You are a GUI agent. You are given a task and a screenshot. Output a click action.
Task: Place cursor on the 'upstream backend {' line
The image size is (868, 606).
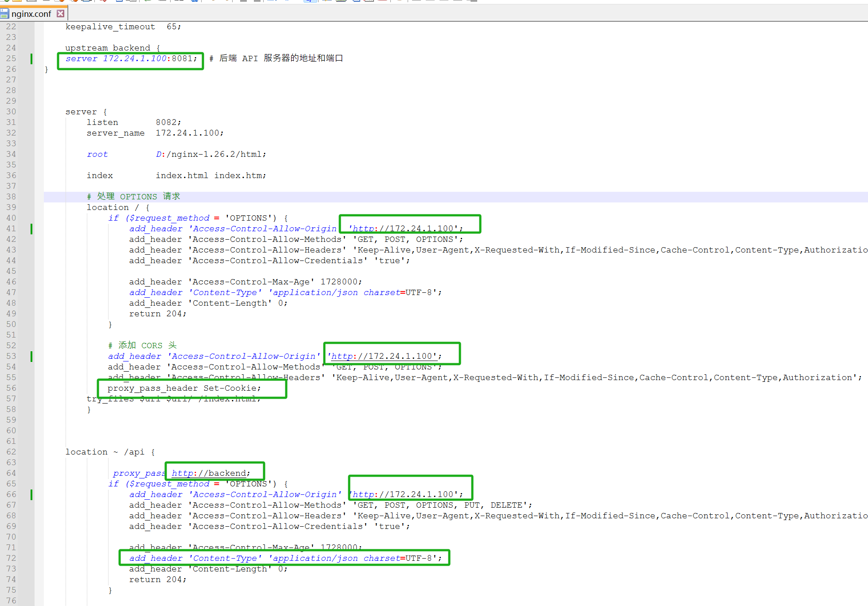(113, 48)
